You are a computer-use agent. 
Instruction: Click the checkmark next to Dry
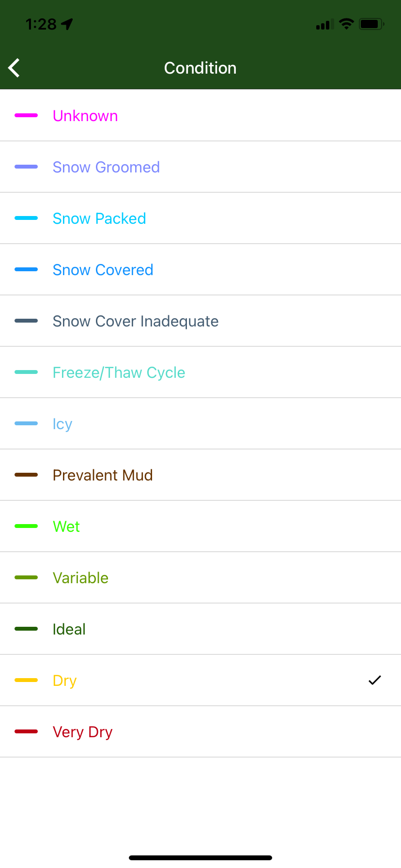(375, 680)
